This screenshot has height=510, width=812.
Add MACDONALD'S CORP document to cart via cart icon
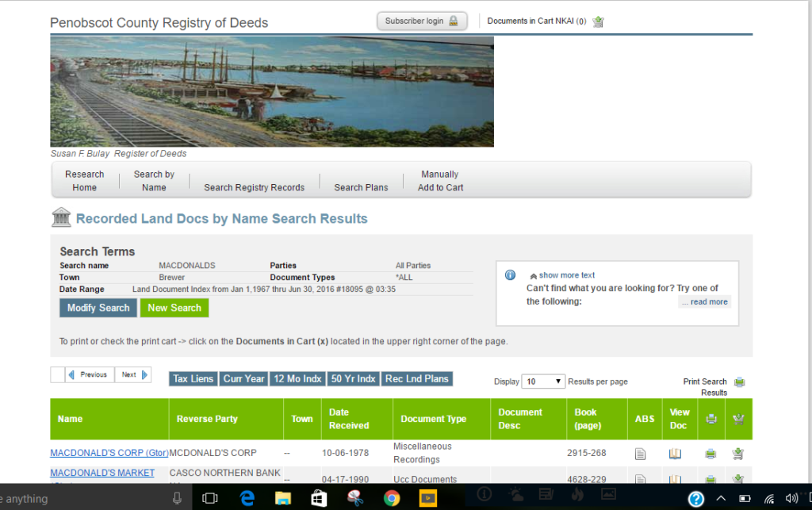click(738, 452)
